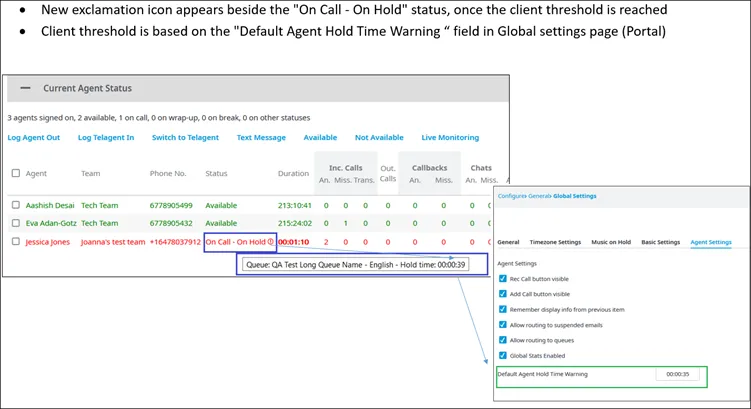The image size is (751, 409).
Task: Sort by Duration column header
Action: (293, 173)
